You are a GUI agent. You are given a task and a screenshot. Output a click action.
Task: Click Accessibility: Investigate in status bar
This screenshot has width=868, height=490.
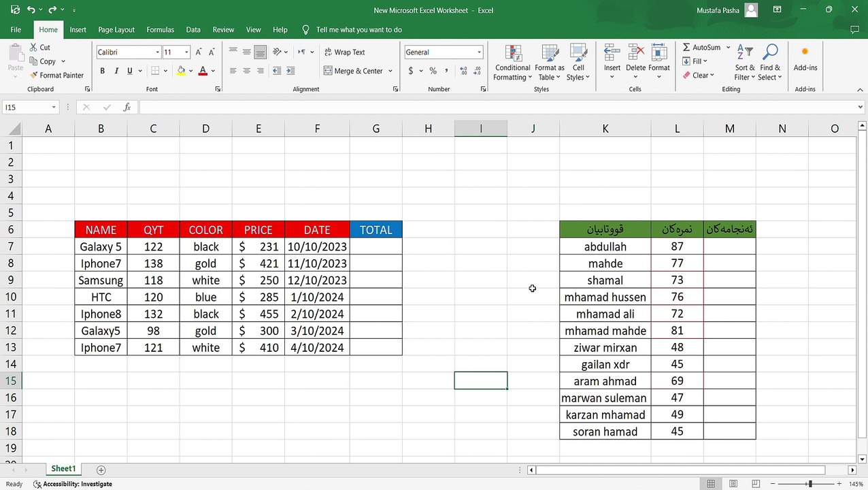pos(72,484)
